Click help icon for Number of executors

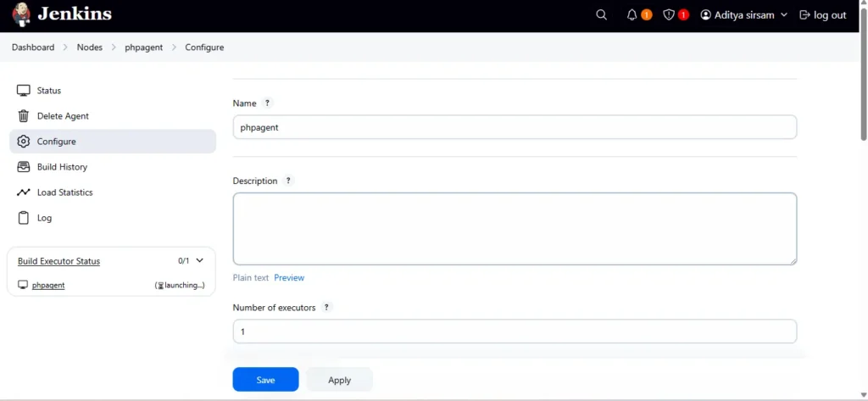click(327, 308)
